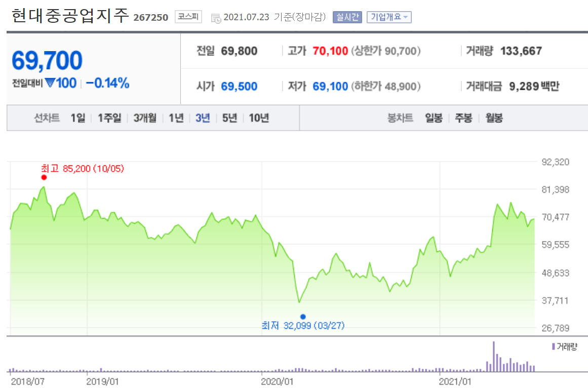
Task: Click the 2018/07 axis label
Action: click(28, 381)
